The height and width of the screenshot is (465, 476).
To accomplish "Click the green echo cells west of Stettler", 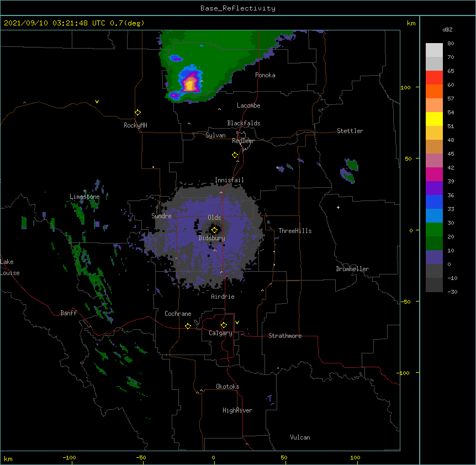I will click(x=350, y=171).
